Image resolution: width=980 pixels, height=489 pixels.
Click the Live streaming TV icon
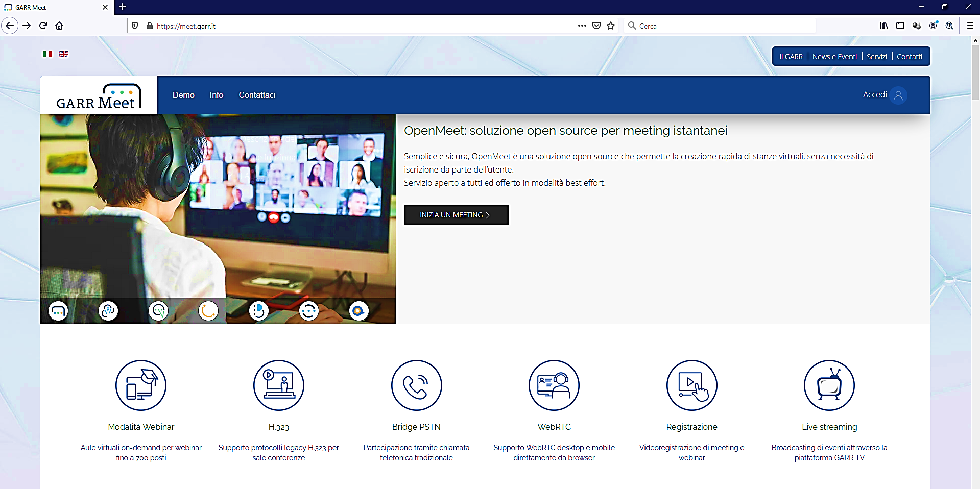[829, 385]
